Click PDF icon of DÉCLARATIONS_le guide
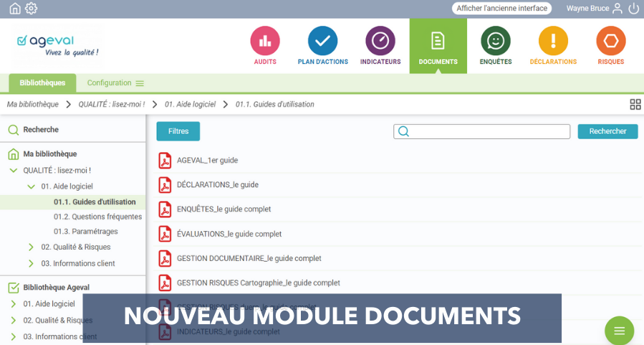This screenshot has width=644, height=345. [165, 185]
